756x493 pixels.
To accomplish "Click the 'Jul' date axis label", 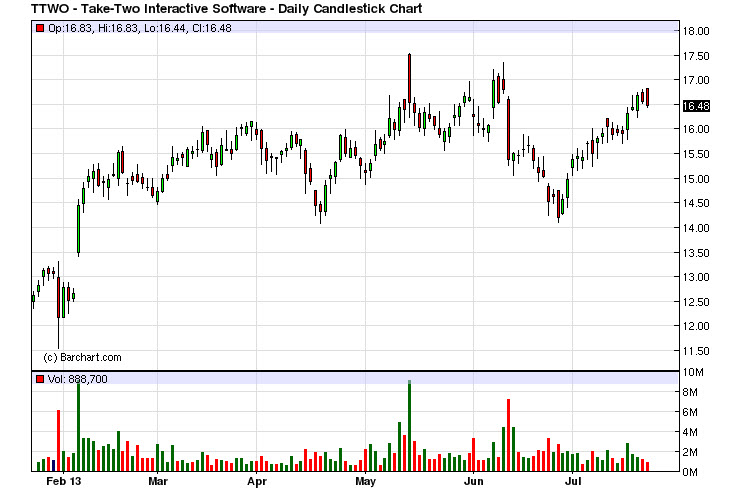I will coord(573,481).
